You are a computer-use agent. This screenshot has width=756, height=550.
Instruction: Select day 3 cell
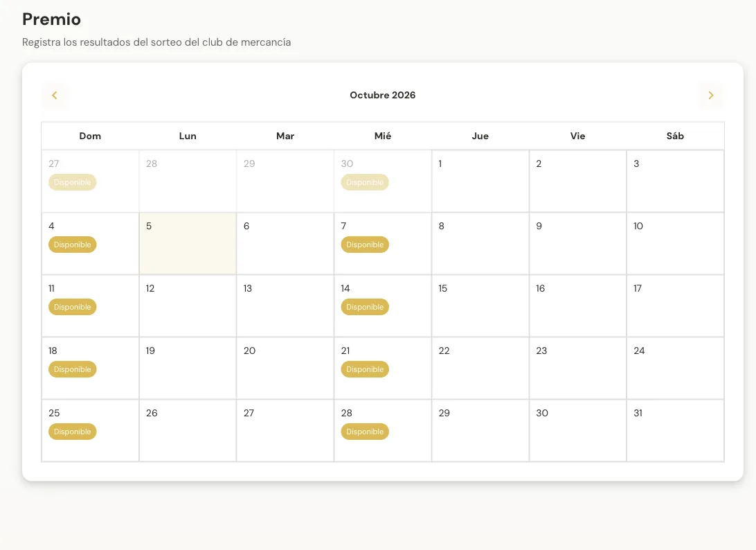675,181
